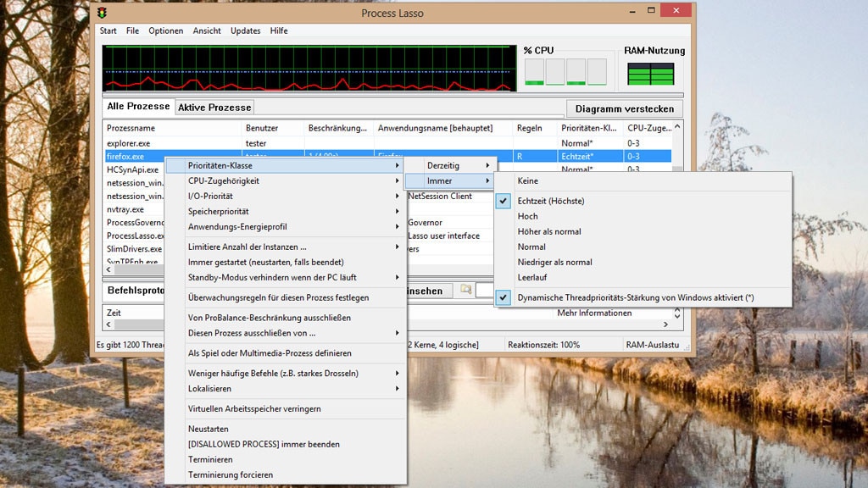Open the Optionen menu

tap(166, 30)
